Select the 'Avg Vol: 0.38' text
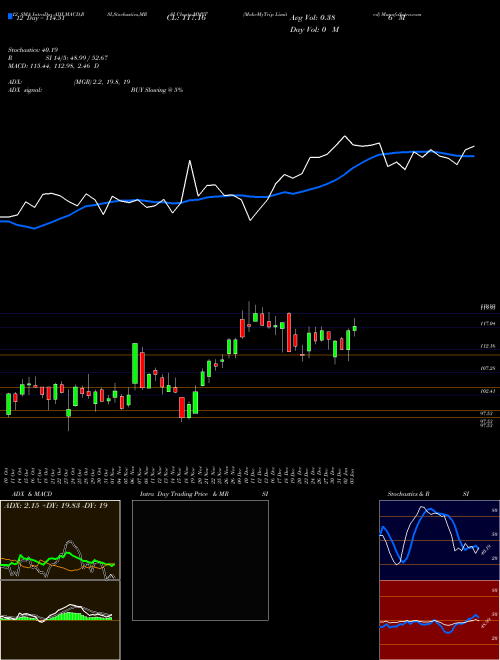This screenshot has width=500, height=660. pyautogui.click(x=312, y=18)
